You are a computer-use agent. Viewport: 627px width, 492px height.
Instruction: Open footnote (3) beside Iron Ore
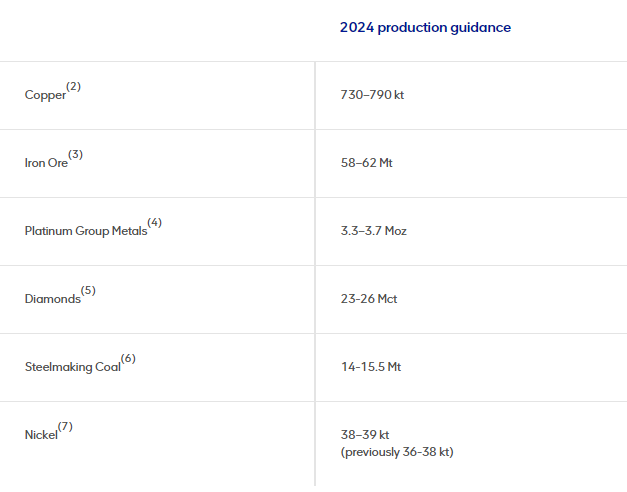76,154
